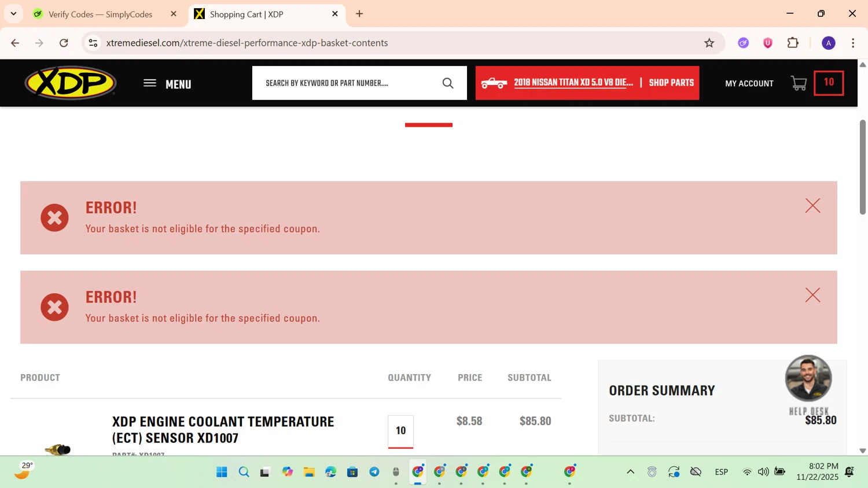Open the Chrome profile avatar A
868x488 pixels.
tap(829, 43)
